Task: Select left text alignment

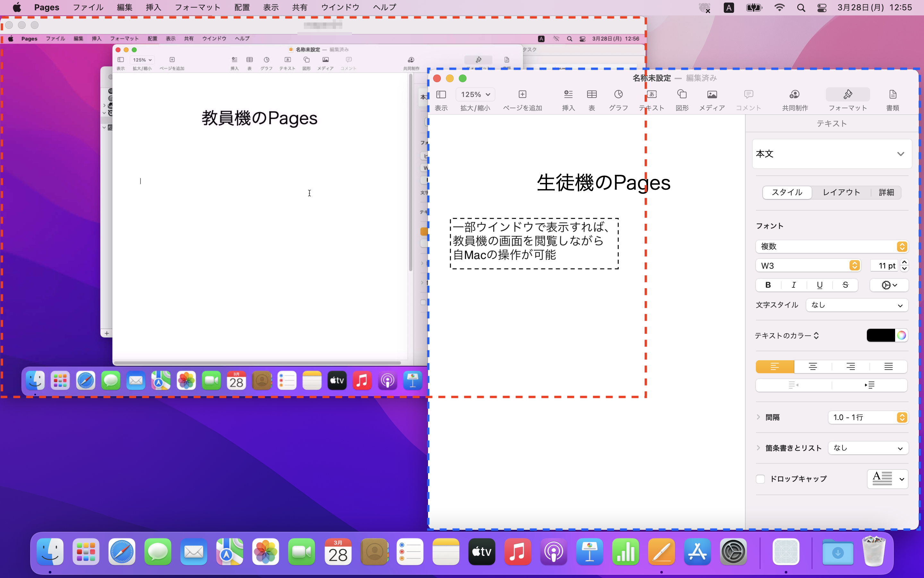Action: pos(775,367)
